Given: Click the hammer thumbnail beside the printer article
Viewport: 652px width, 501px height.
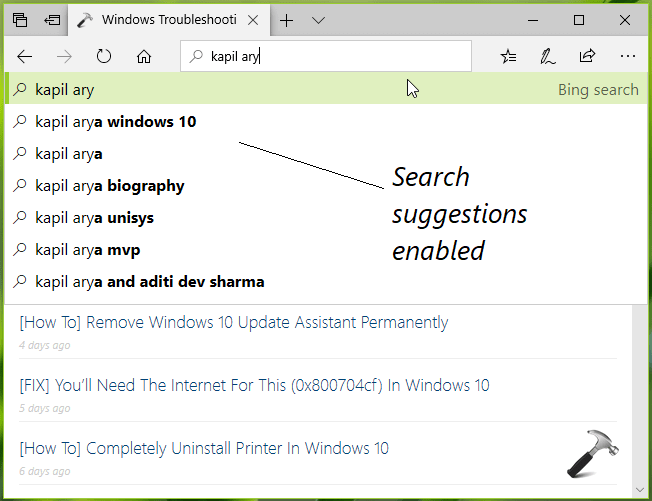Looking at the screenshot, I should [593, 454].
